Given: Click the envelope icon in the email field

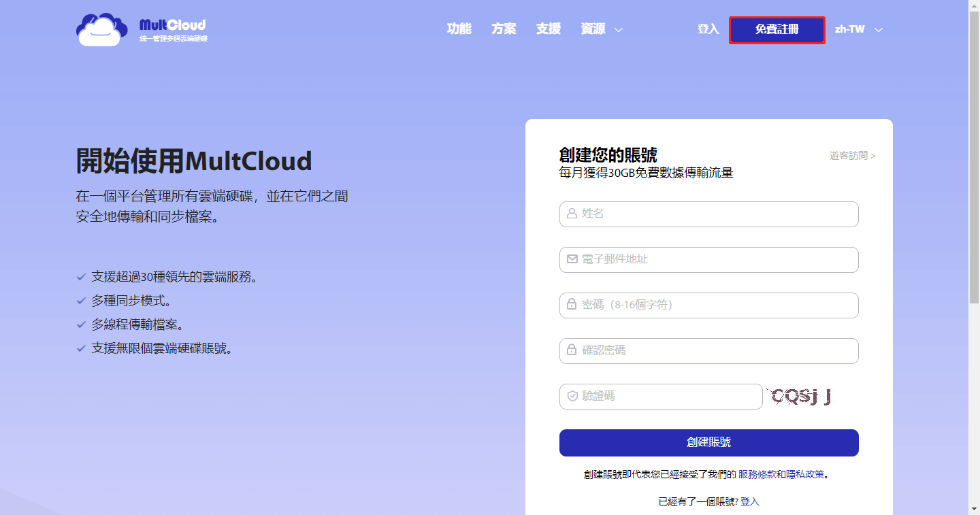Looking at the screenshot, I should point(572,259).
